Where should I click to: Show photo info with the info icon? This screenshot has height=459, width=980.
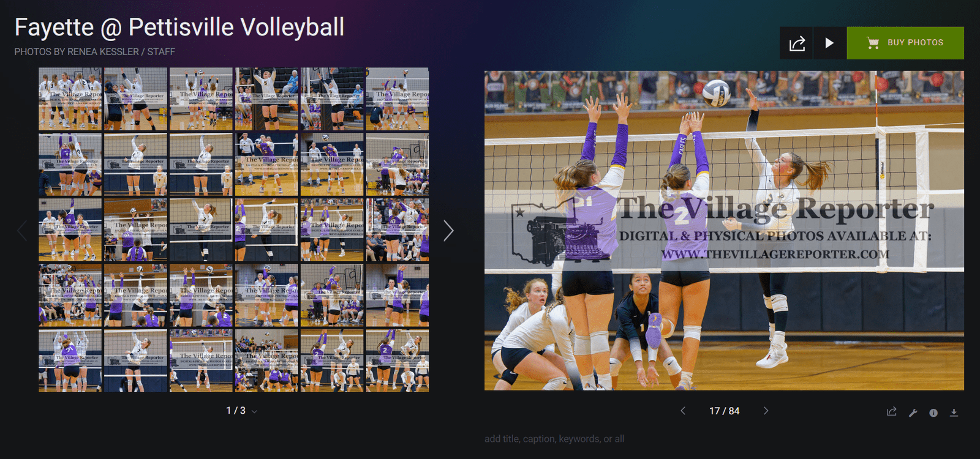coord(933,412)
